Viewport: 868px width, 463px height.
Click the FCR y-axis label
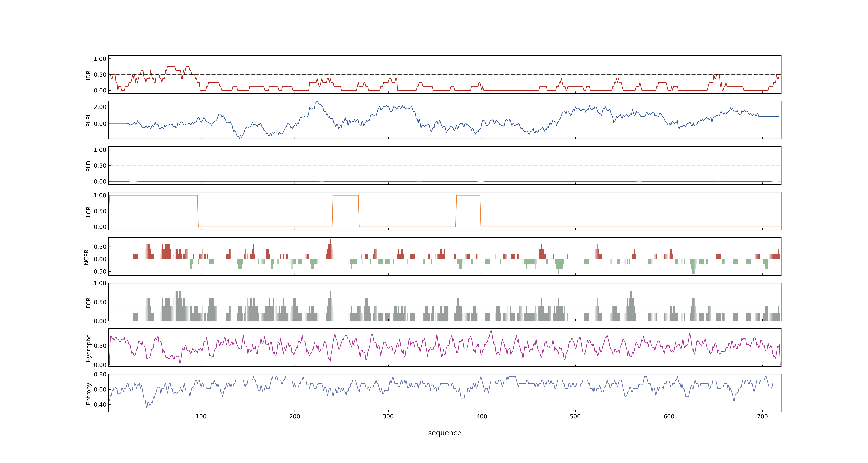tap(88, 302)
